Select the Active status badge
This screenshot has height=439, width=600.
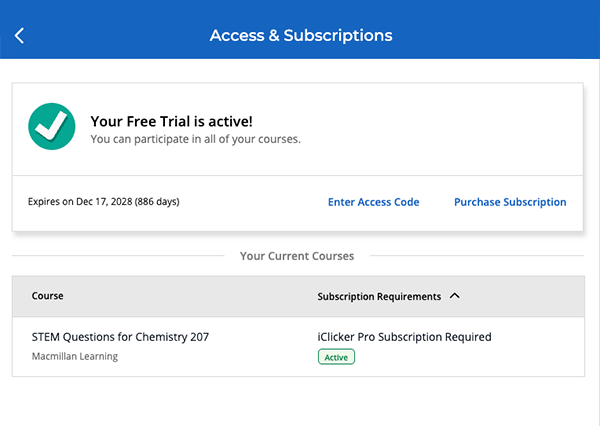tap(336, 357)
